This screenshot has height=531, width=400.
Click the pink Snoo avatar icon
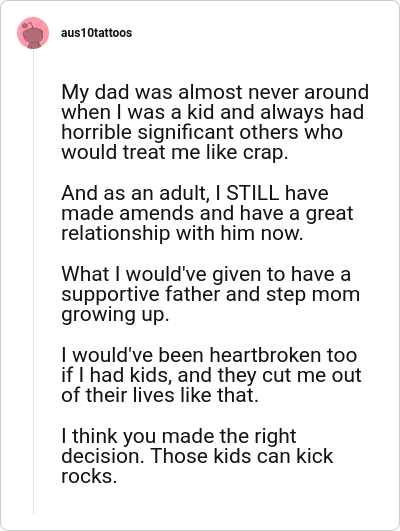[x=33, y=33]
